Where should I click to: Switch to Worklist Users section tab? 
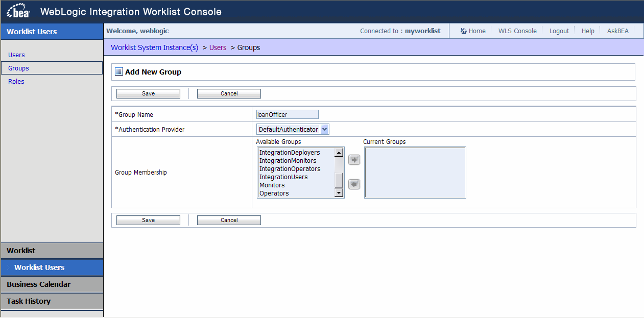[x=52, y=267]
